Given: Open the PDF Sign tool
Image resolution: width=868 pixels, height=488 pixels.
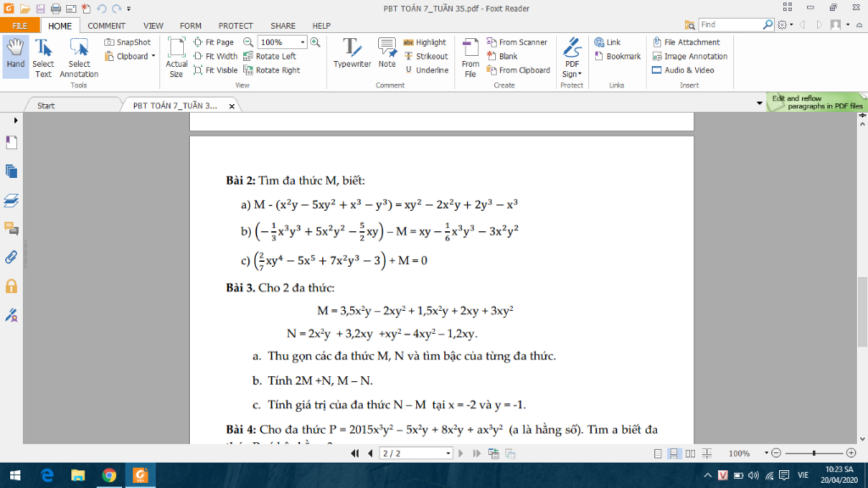Looking at the screenshot, I should pos(572,58).
